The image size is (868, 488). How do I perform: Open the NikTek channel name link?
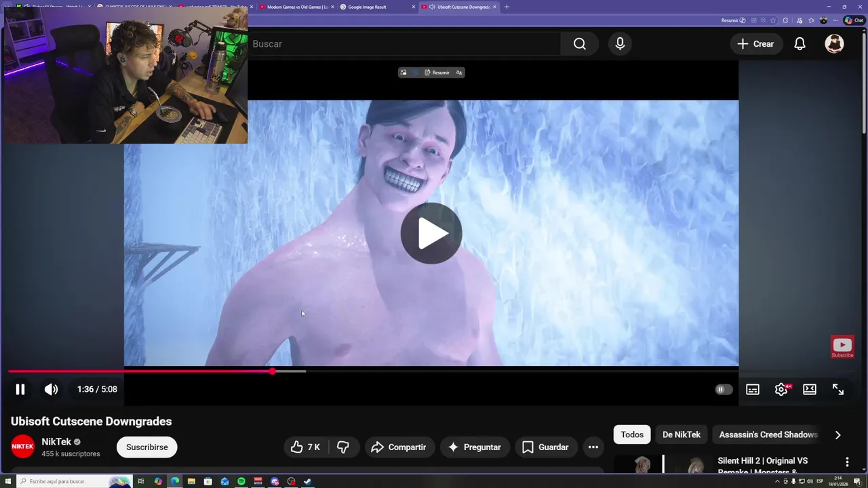(56, 441)
